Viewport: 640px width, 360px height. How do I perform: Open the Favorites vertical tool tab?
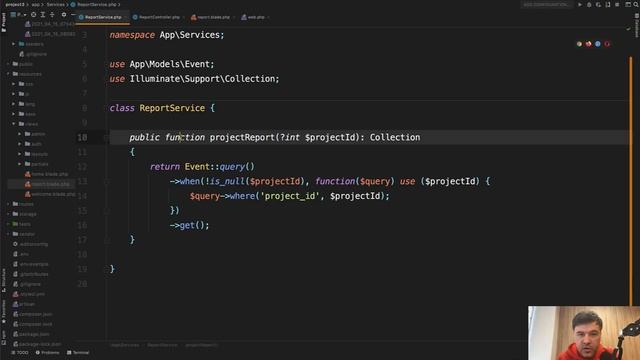[x=4, y=311]
